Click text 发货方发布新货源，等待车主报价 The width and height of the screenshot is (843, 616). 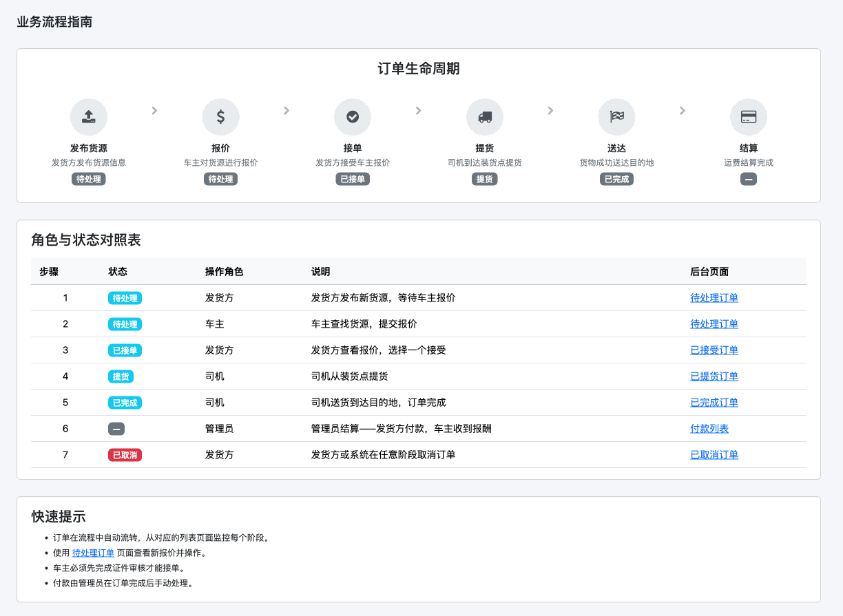(x=384, y=298)
